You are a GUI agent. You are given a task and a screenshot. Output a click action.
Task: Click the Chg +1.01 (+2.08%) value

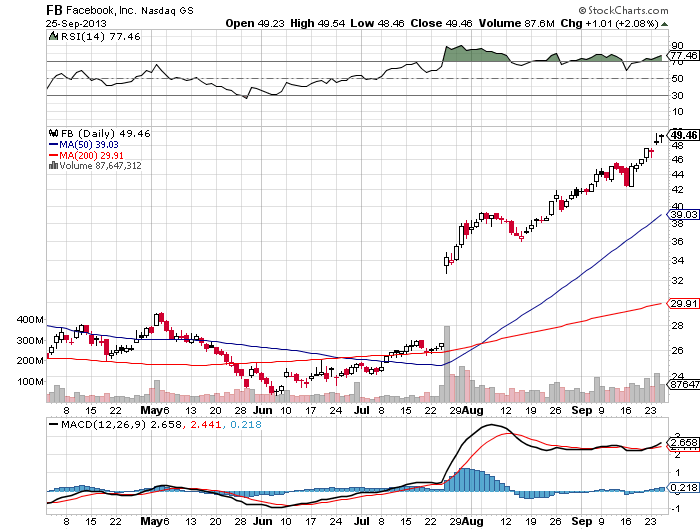pyautogui.click(x=609, y=23)
